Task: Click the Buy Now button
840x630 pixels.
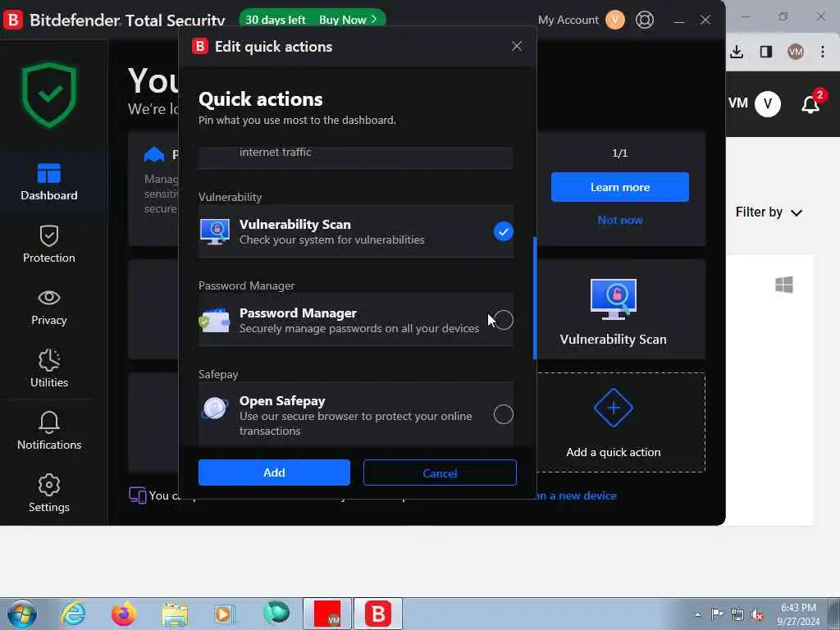Action: click(x=347, y=20)
